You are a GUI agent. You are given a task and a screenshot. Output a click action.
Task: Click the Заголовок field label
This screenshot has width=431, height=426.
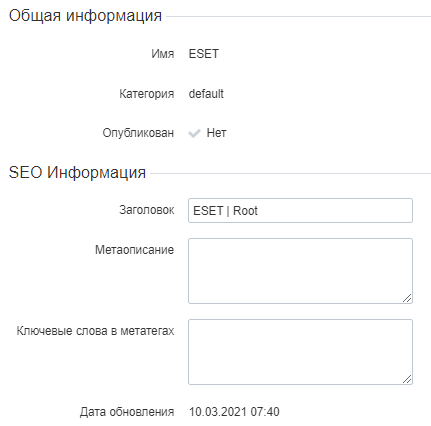[147, 210]
